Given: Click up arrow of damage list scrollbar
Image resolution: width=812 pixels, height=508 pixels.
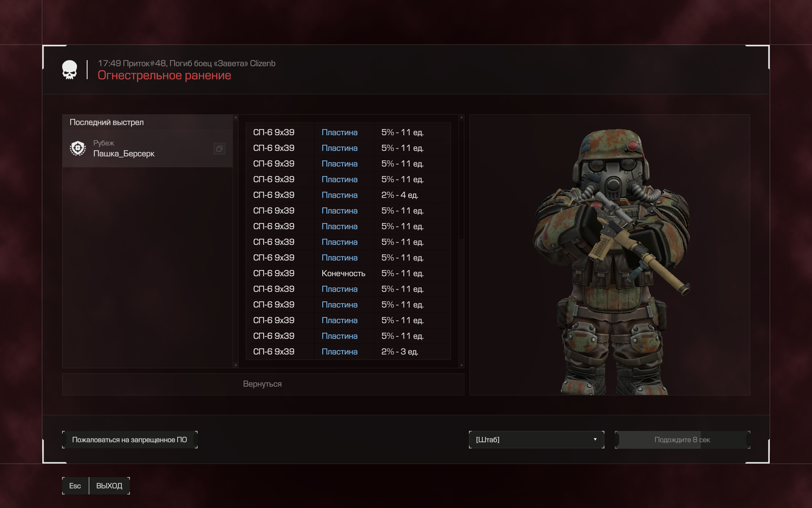Looking at the screenshot, I should [x=461, y=117].
